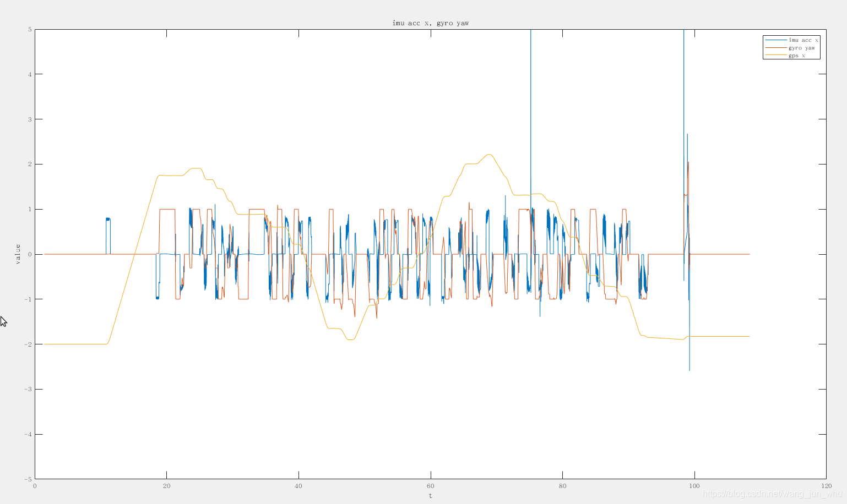Click x-axis tick label 60
The height and width of the screenshot is (504, 847).
pos(430,486)
